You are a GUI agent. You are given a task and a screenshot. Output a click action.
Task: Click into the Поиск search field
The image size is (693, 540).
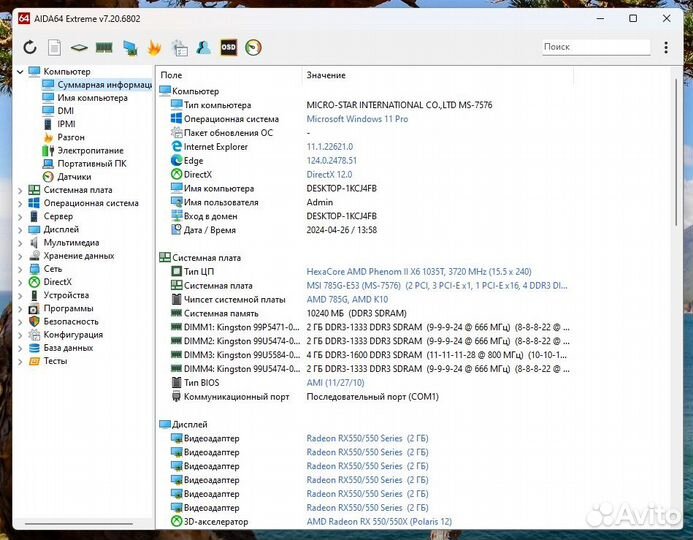(596, 47)
